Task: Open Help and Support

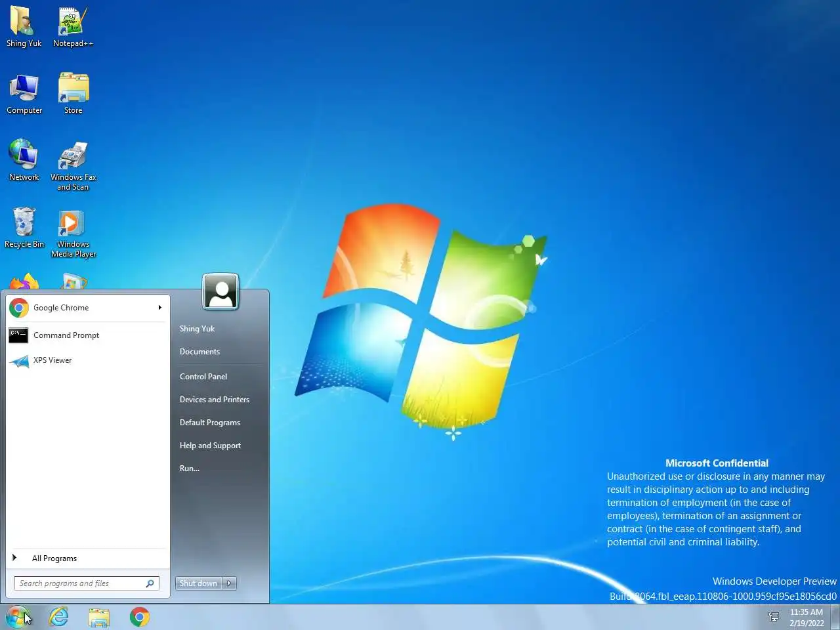Action: click(x=210, y=446)
